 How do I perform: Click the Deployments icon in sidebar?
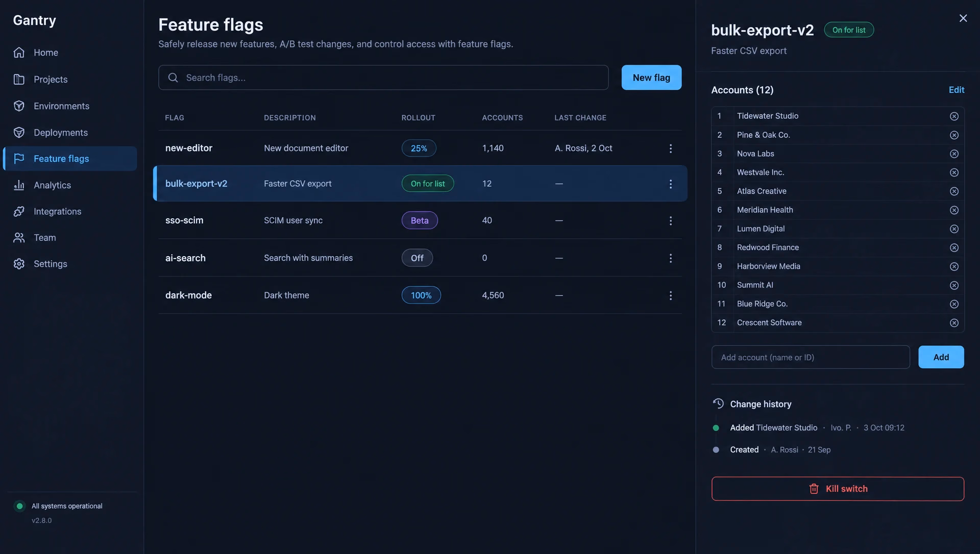(x=19, y=132)
